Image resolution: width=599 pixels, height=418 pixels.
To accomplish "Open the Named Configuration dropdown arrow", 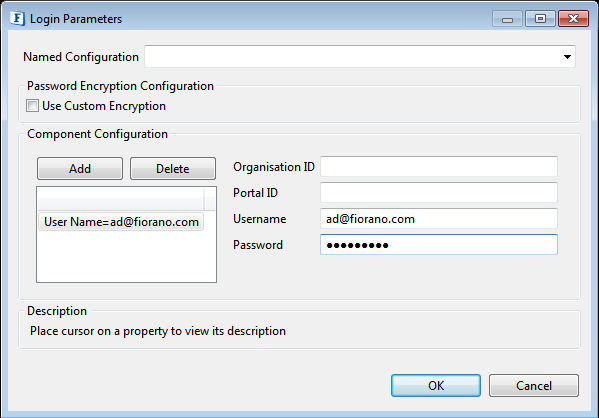I will 567,57.
